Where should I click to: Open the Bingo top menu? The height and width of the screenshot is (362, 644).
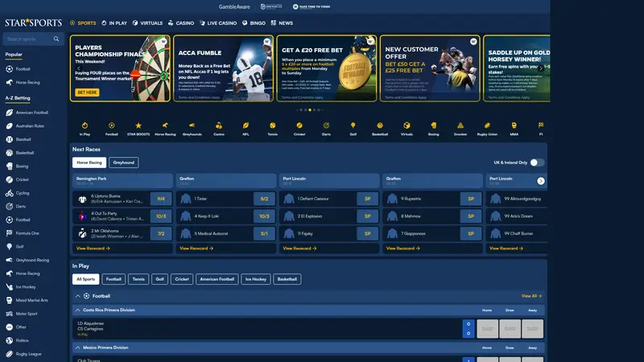click(254, 23)
